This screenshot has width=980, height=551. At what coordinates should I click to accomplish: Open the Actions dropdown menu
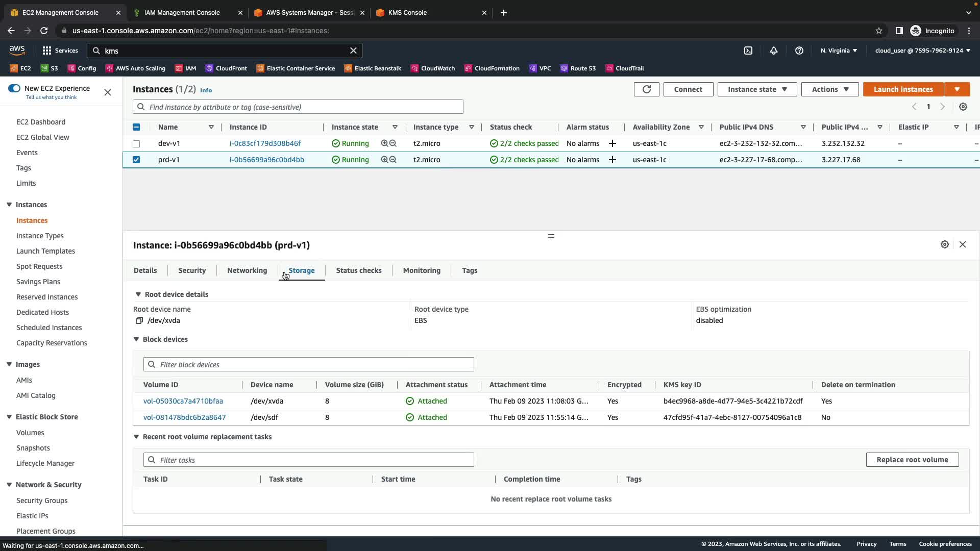[830, 89]
